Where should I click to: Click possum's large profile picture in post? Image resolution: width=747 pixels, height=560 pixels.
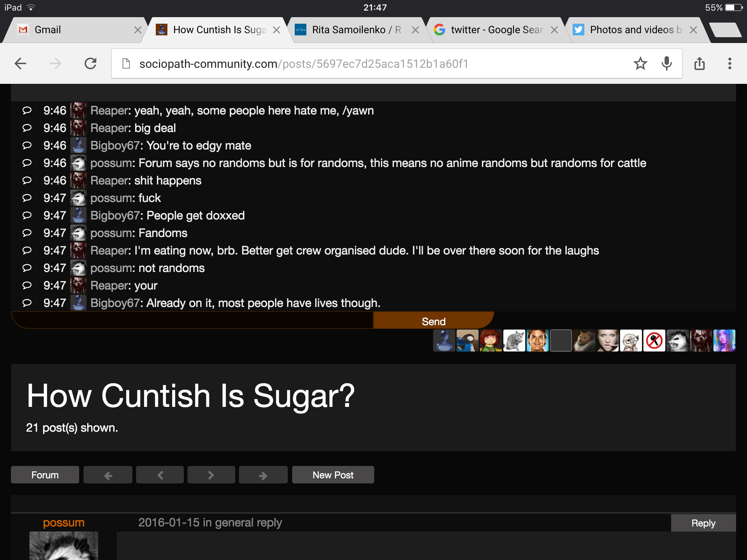click(64, 546)
